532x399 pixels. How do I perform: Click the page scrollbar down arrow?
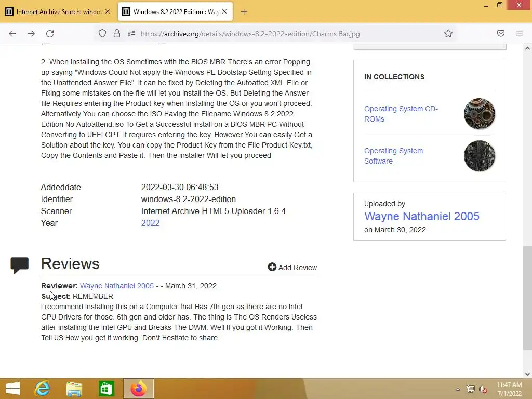[527, 374]
